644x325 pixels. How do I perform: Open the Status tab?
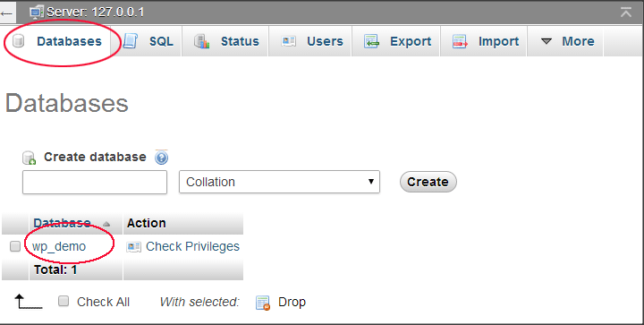[225, 41]
